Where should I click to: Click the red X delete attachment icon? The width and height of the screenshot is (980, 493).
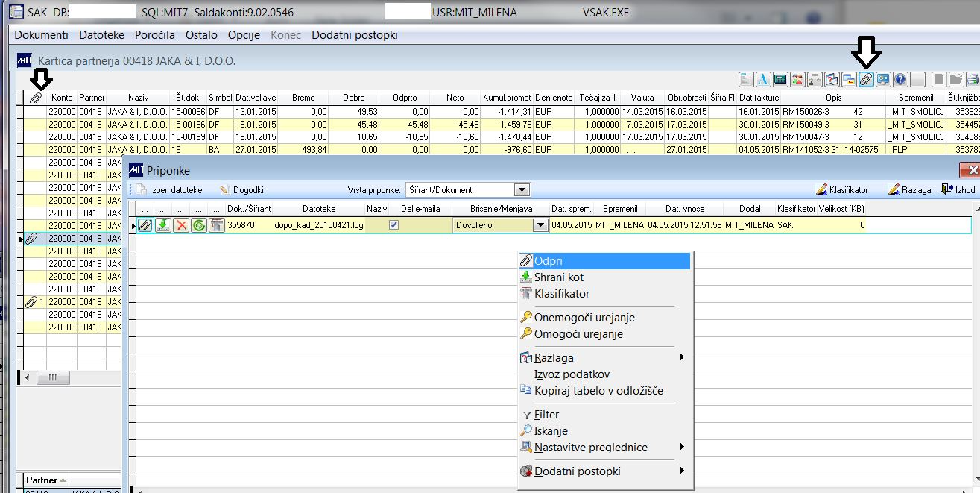tap(181, 224)
